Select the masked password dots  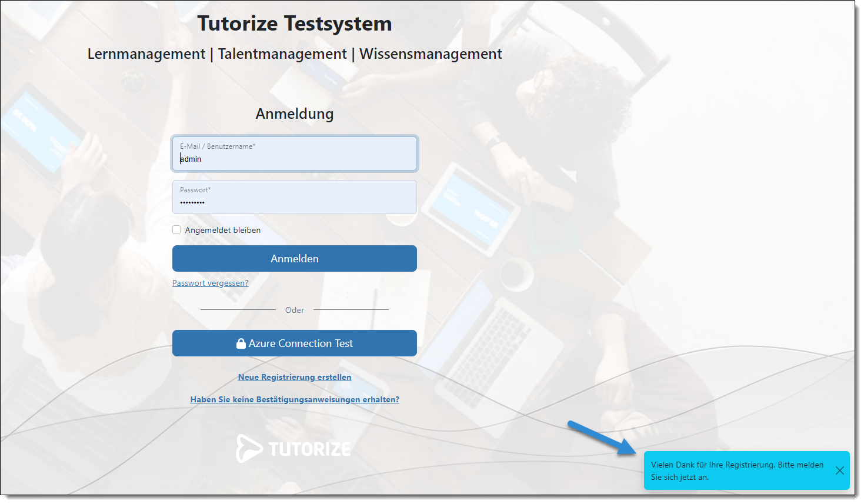(192, 202)
